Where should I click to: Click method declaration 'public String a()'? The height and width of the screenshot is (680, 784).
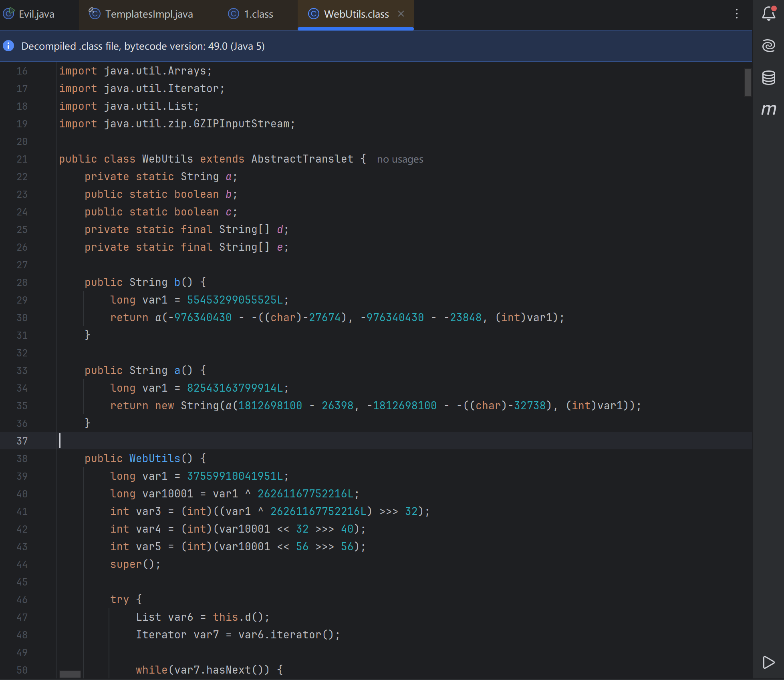click(139, 370)
